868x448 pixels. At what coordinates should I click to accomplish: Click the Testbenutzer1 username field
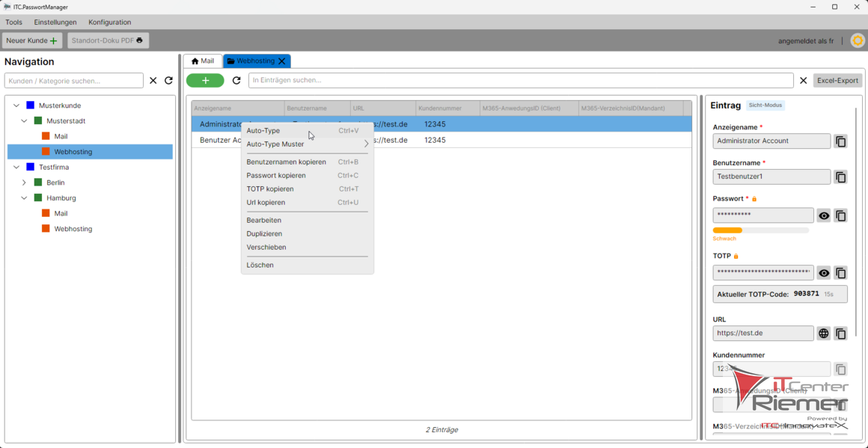pyautogui.click(x=771, y=177)
